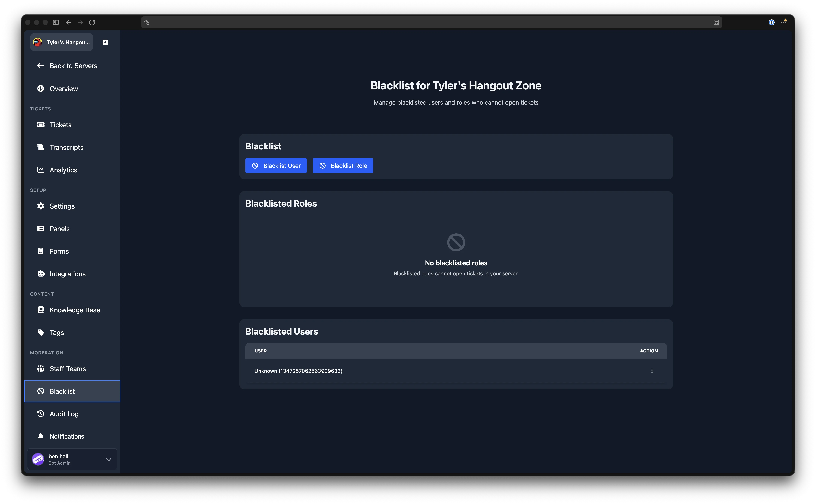Click the ACTION column header
This screenshot has height=504, width=816.
(x=649, y=351)
